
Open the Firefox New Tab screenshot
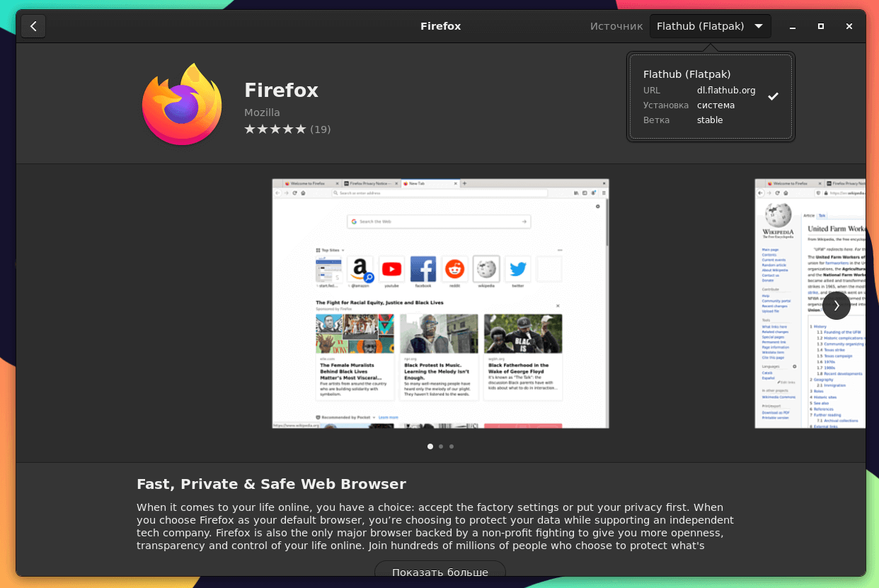pos(440,304)
